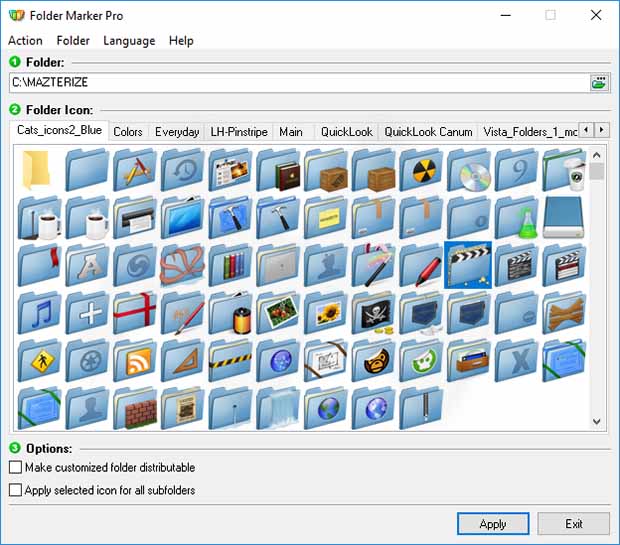620x545 pixels.
Task: Click the browse folder button
Action: tap(599, 83)
